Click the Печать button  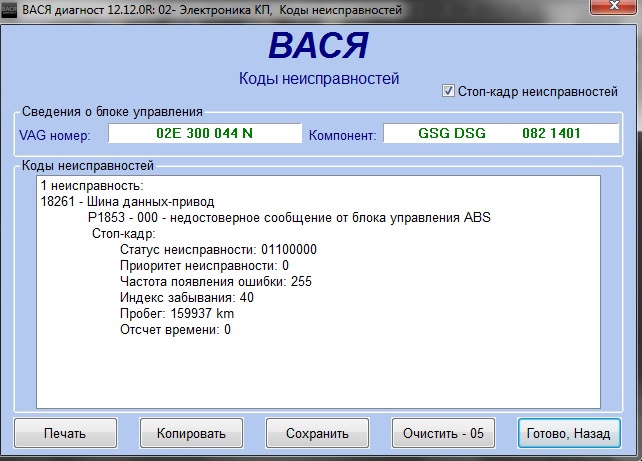click(x=66, y=433)
